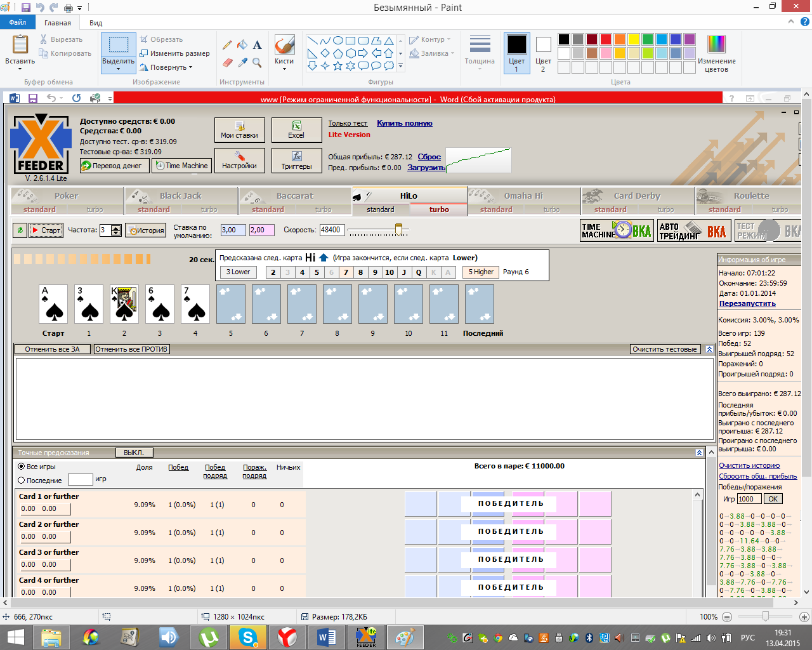Viewport: 812px width, 650px height.
Task: Click the 'Купить полную' link
Action: (404, 123)
